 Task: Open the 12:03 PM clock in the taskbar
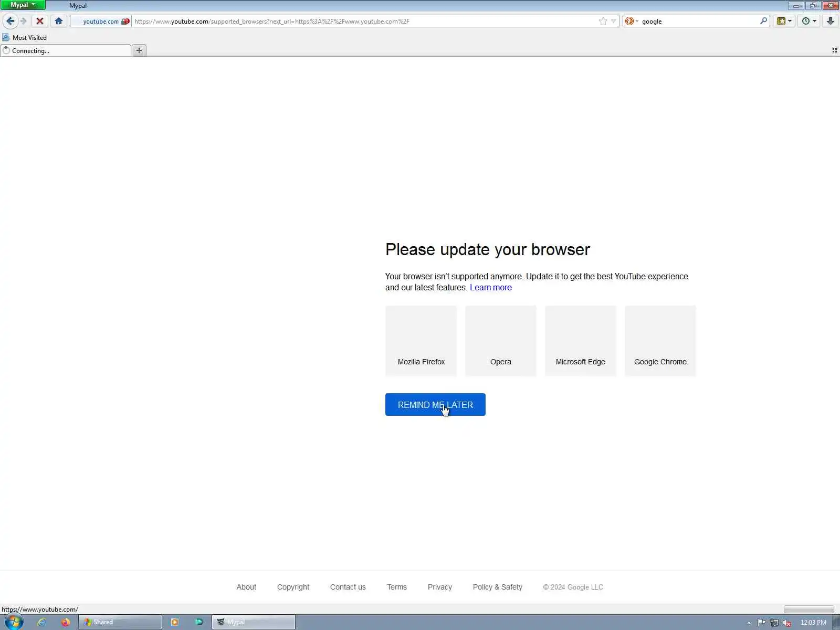(x=813, y=623)
